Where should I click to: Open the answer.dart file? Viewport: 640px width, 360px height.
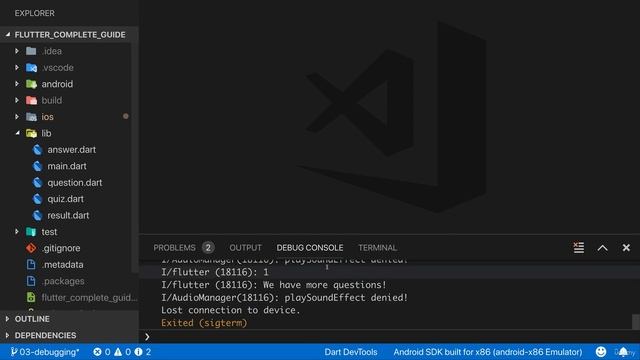[71, 150]
